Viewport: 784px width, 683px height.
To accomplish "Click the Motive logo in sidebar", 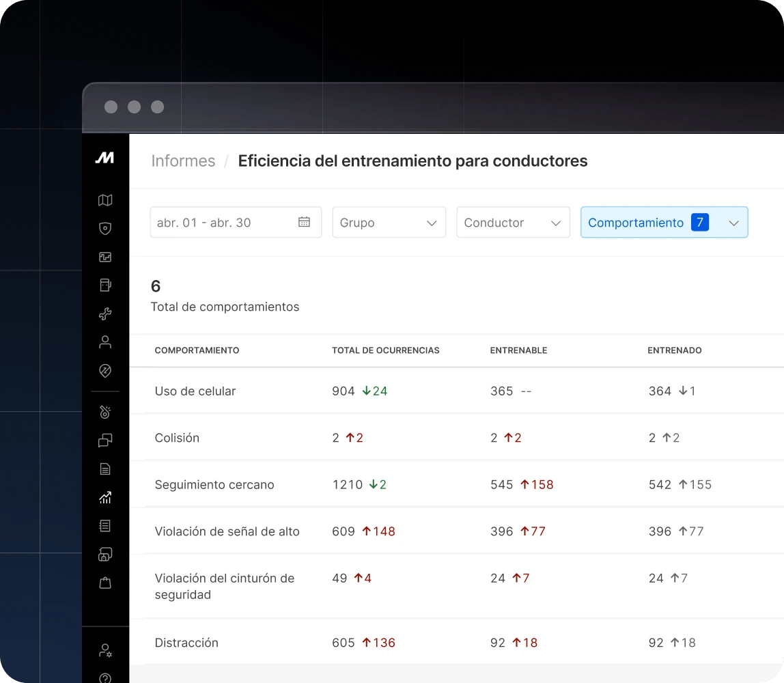I will (x=104, y=158).
